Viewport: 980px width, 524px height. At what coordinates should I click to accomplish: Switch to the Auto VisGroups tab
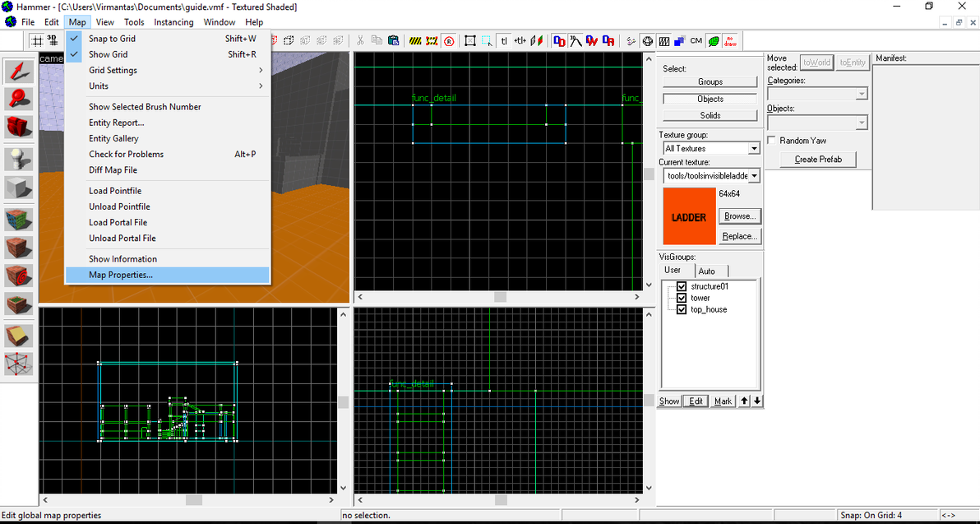[x=706, y=271]
